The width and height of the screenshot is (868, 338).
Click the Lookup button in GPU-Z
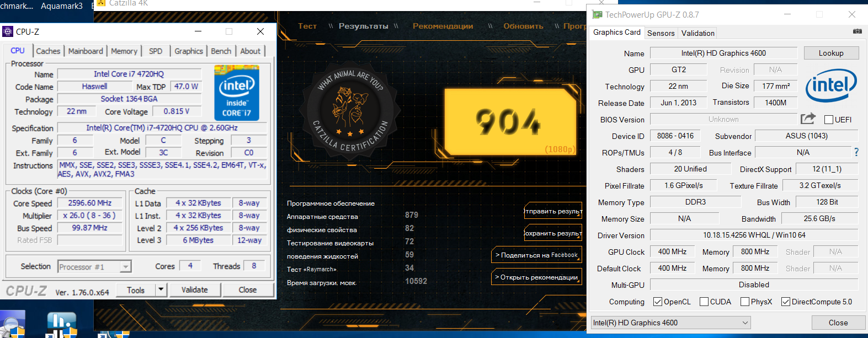[x=831, y=53]
